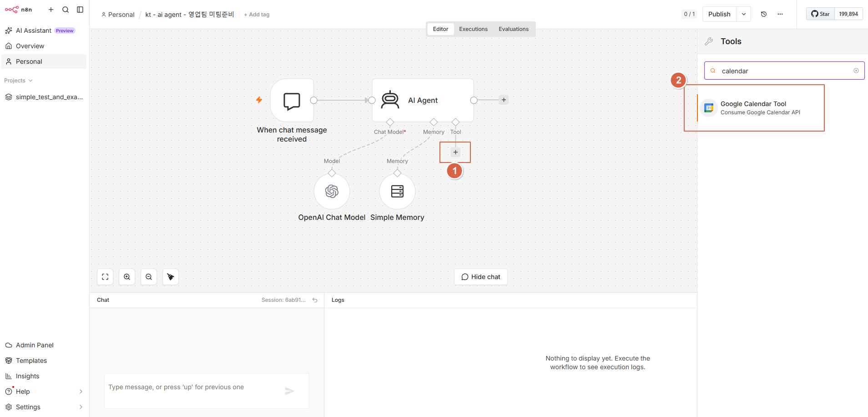Click the chat trigger node icon
This screenshot has height=417, width=868.
coord(292,100)
